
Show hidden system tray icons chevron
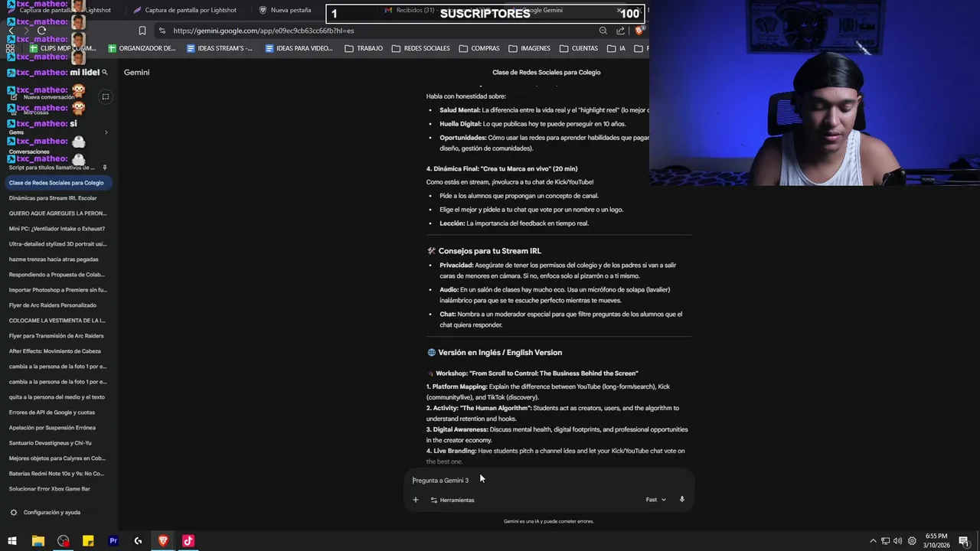[x=873, y=541]
